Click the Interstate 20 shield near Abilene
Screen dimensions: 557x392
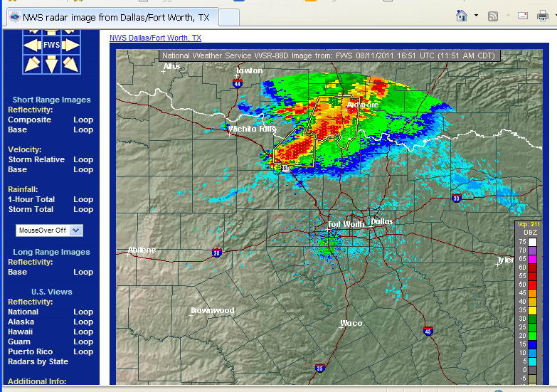point(217,253)
